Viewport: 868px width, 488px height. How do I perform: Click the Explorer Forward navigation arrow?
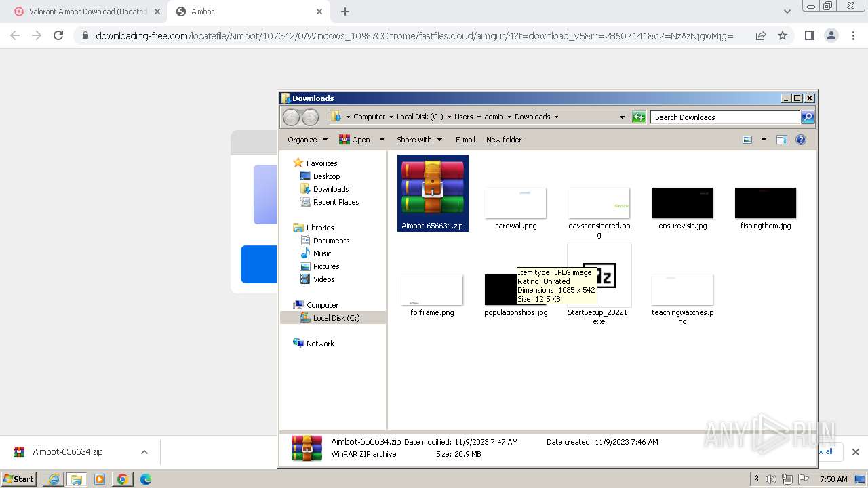pyautogui.click(x=310, y=117)
